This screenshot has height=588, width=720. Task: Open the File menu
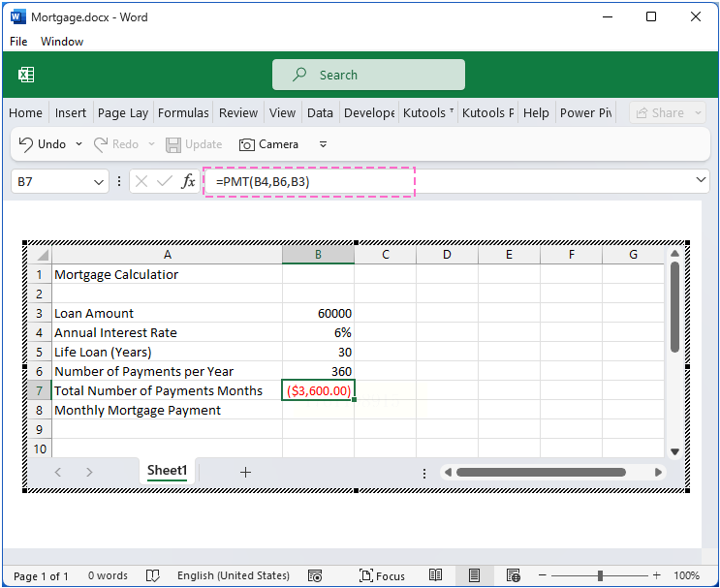[x=18, y=42]
